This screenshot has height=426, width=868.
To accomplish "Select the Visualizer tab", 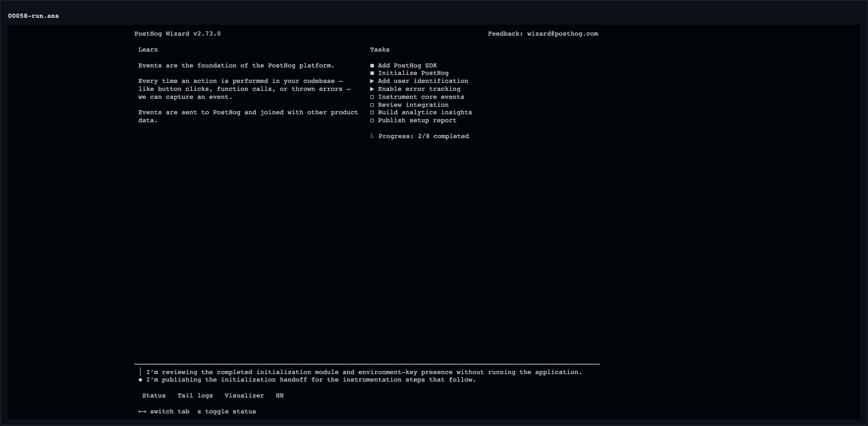I will point(244,396).
